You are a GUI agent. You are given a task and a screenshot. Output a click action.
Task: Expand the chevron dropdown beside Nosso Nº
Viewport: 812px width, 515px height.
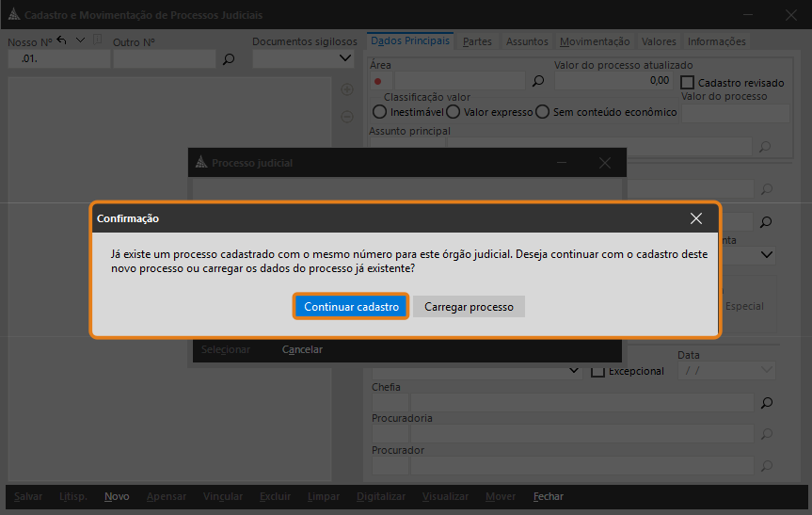pos(80,40)
